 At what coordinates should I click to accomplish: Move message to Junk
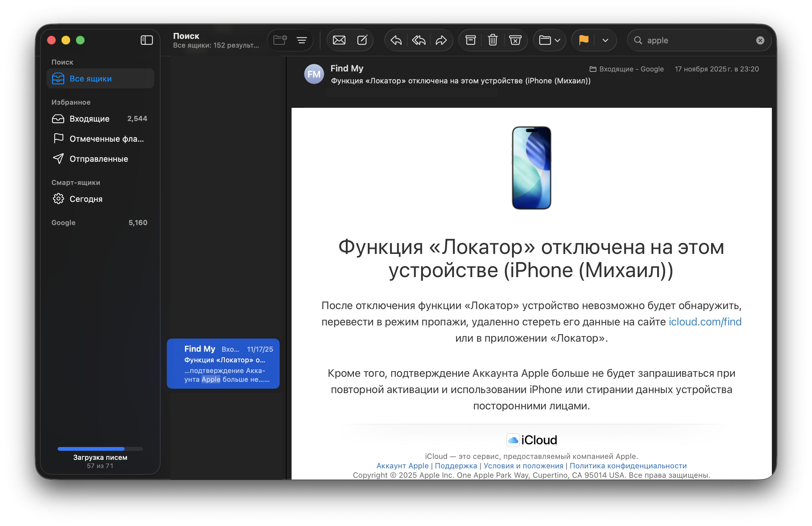point(515,40)
